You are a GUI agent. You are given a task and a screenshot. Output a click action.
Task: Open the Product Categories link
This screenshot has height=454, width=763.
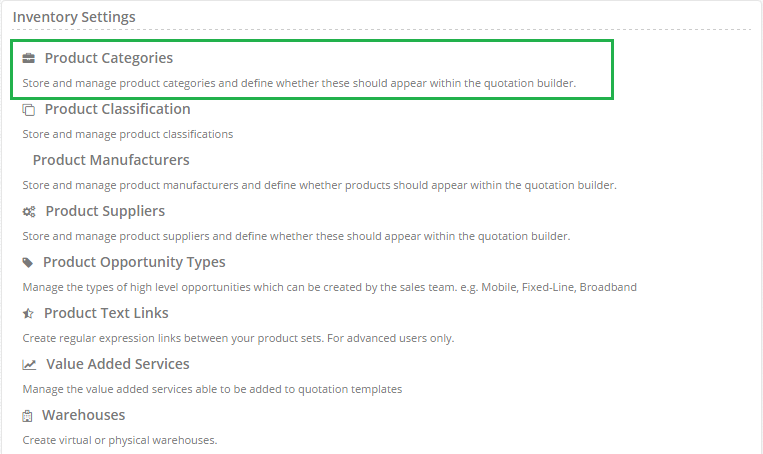[109, 58]
